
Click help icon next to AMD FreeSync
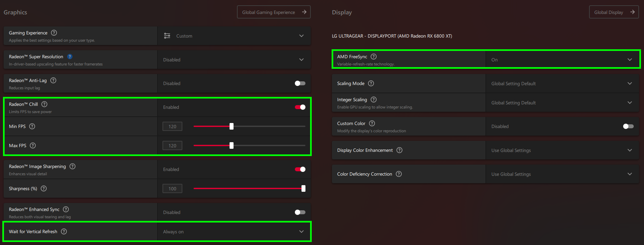point(374,57)
